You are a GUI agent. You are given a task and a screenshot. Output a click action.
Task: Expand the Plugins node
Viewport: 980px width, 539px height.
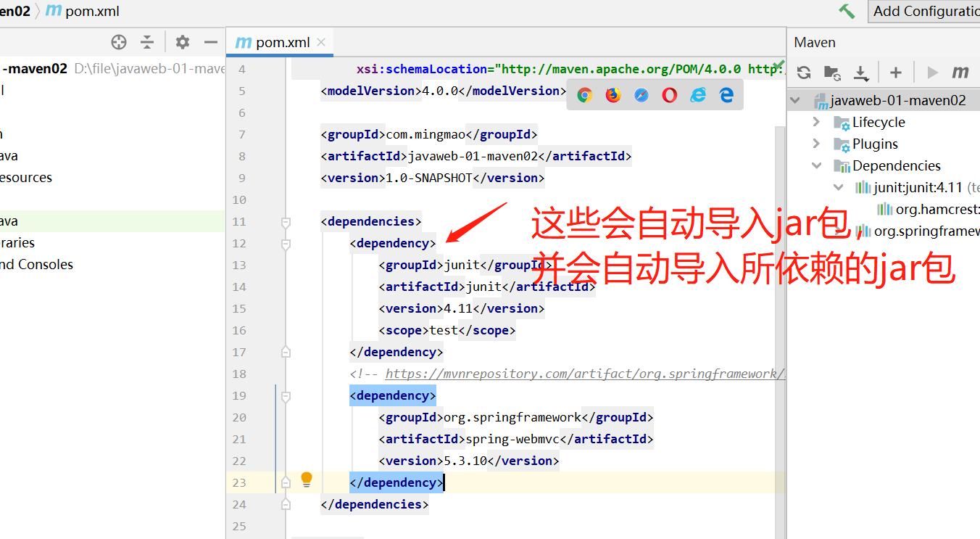coord(817,144)
